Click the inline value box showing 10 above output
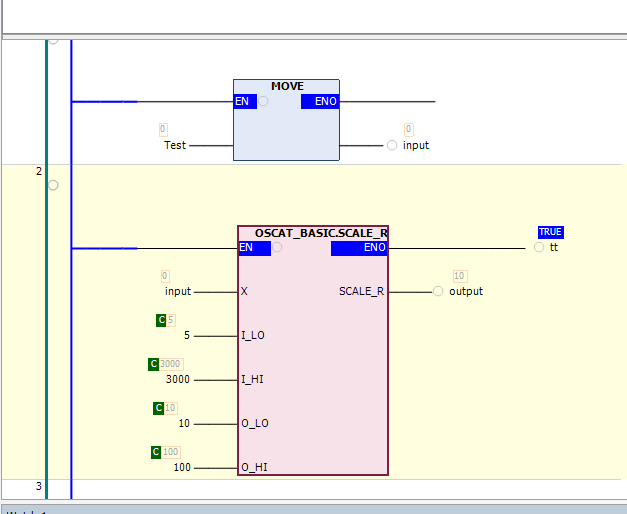This screenshot has width=627, height=514. pyautogui.click(x=460, y=276)
